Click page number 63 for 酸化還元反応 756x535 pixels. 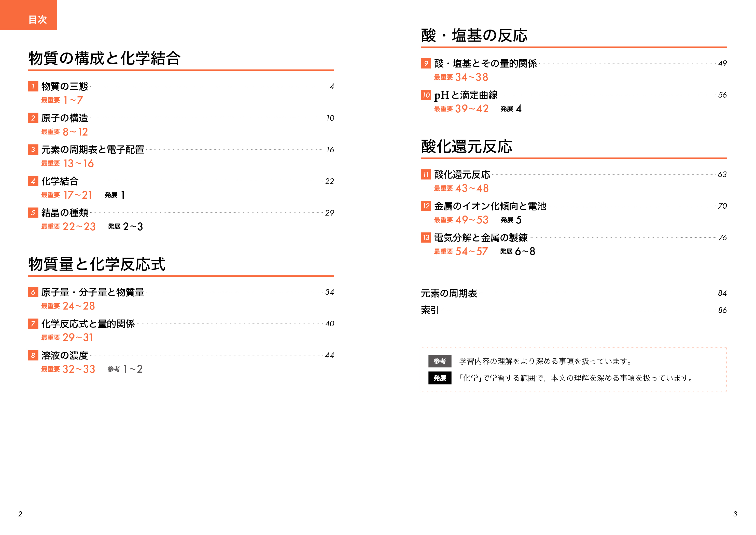(x=722, y=175)
